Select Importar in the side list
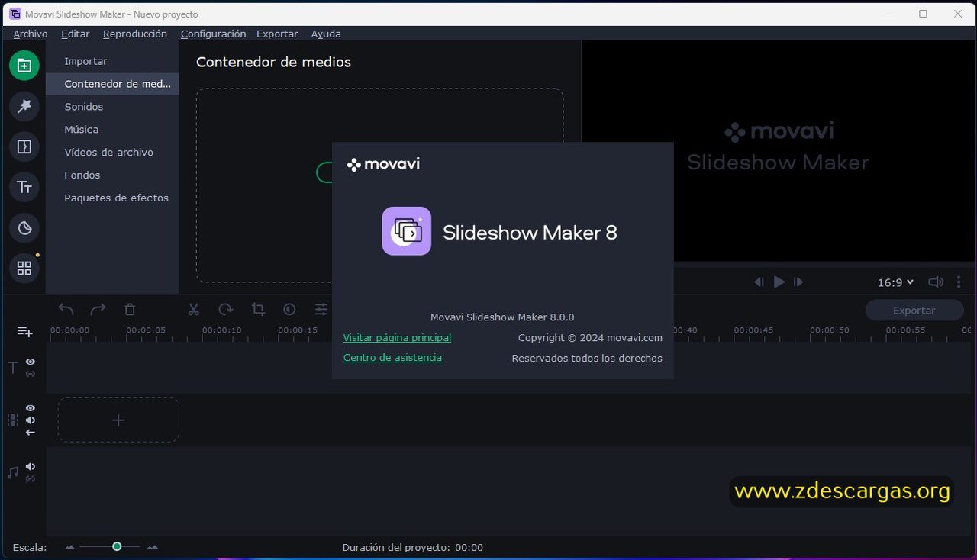The height and width of the screenshot is (560, 977). (x=112, y=61)
